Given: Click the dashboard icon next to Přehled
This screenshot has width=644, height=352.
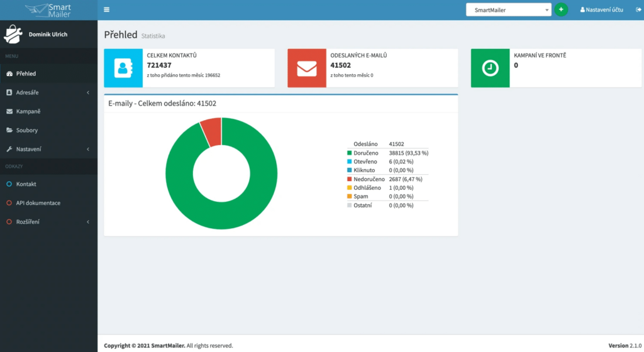Looking at the screenshot, I should 9,74.
